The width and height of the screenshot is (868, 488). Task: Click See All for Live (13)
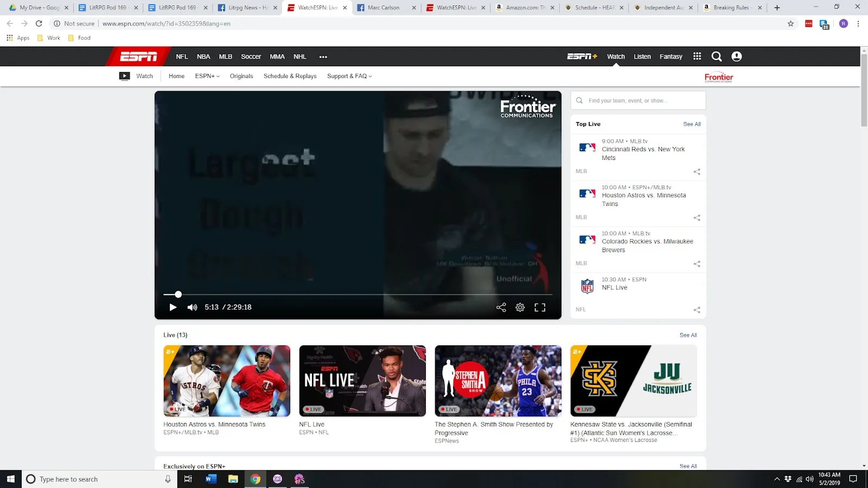click(688, 335)
